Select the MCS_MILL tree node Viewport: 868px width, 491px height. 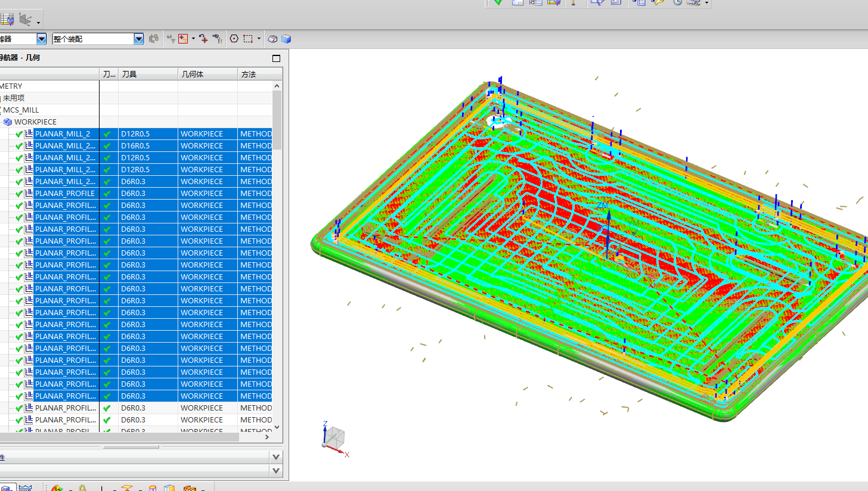coord(21,110)
